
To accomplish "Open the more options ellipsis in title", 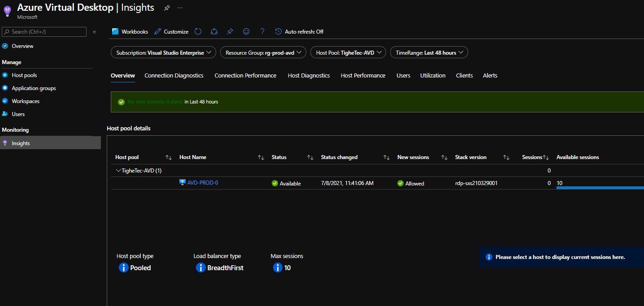I will 180,8.
